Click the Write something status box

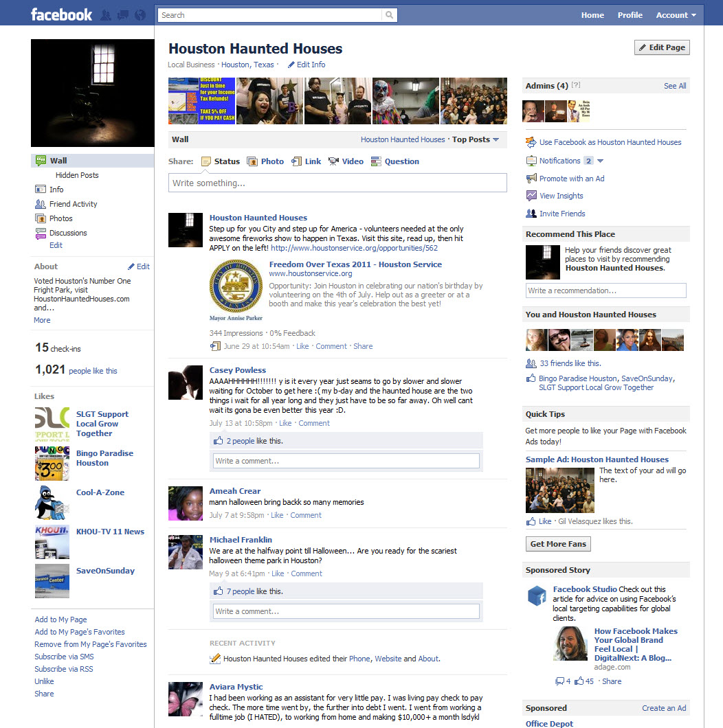pos(337,183)
